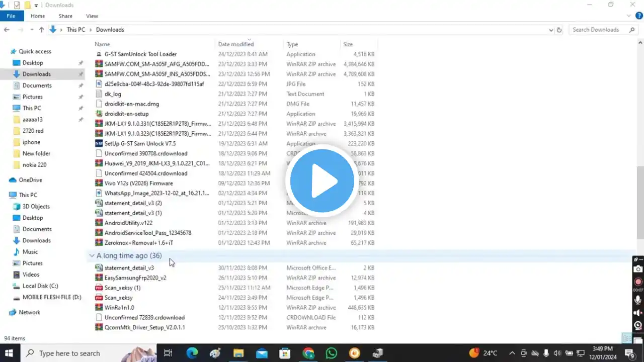Open the Share ribbon tab
The height and width of the screenshot is (362, 644).
pos(65,16)
